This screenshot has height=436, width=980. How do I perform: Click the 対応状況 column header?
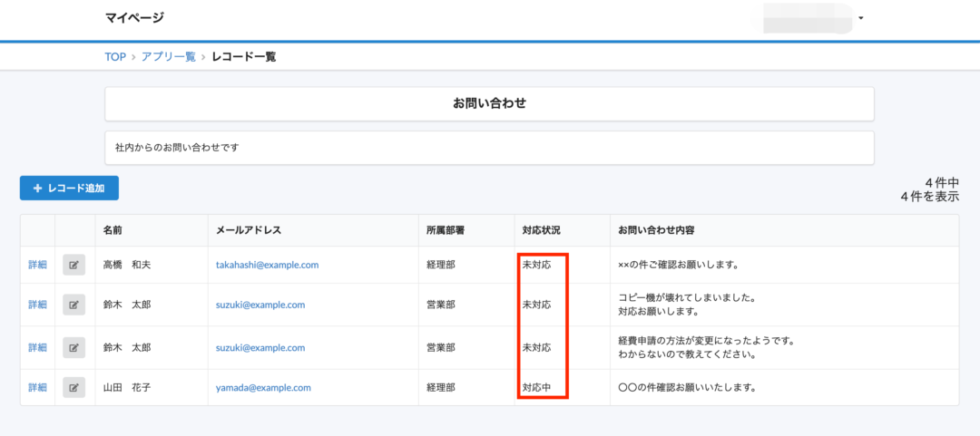(x=541, y=230)
